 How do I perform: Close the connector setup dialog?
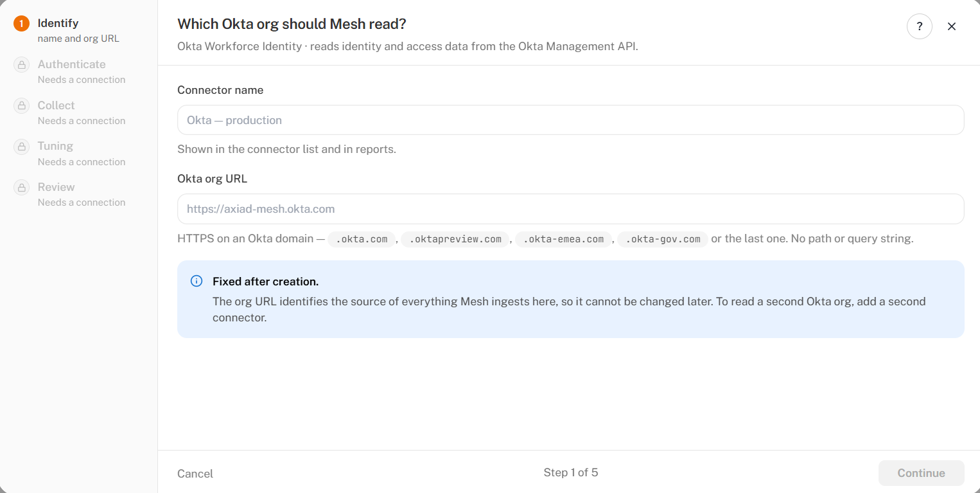[952, 26]
